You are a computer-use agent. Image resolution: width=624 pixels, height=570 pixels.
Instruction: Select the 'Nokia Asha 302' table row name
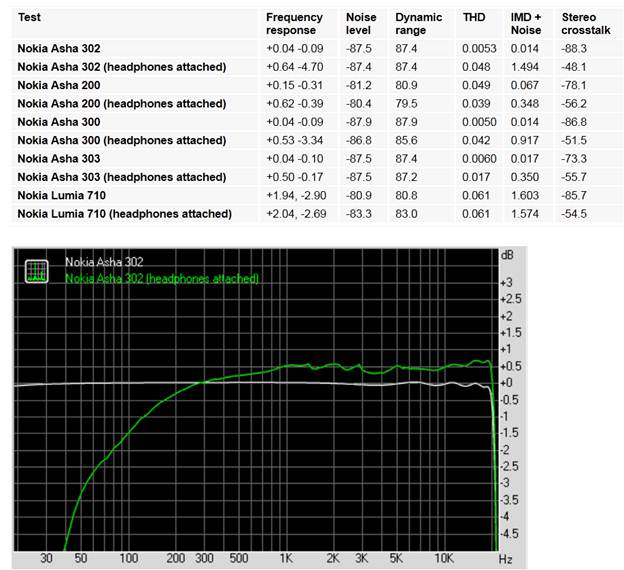pos(59,49)
